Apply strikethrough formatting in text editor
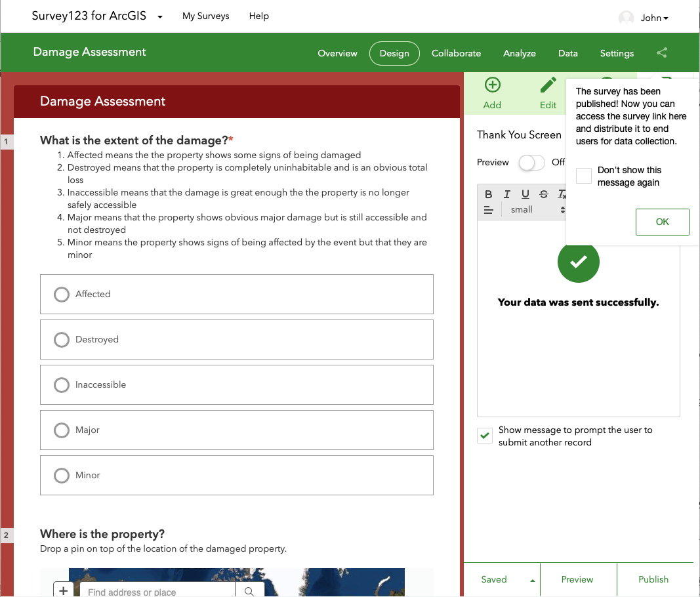Viewport: 700px width, 597px height. (x=543, y=194)
